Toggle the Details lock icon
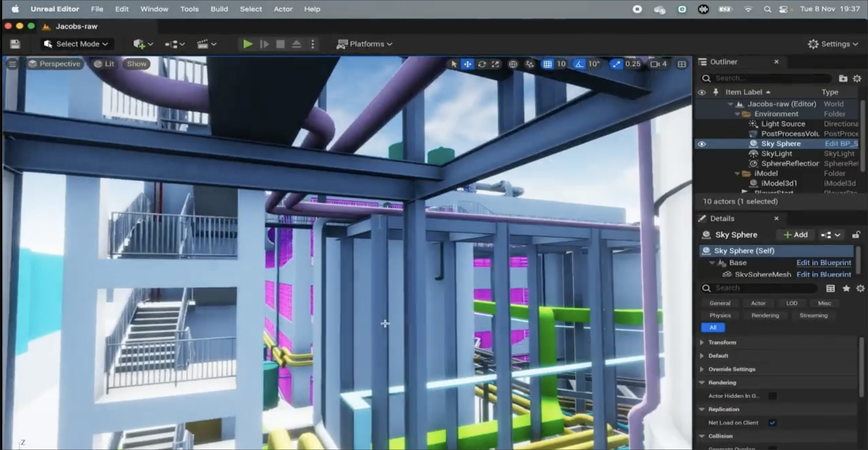This screenshot has height=450, width=868. pyautogui.click(x=856, y=235)
